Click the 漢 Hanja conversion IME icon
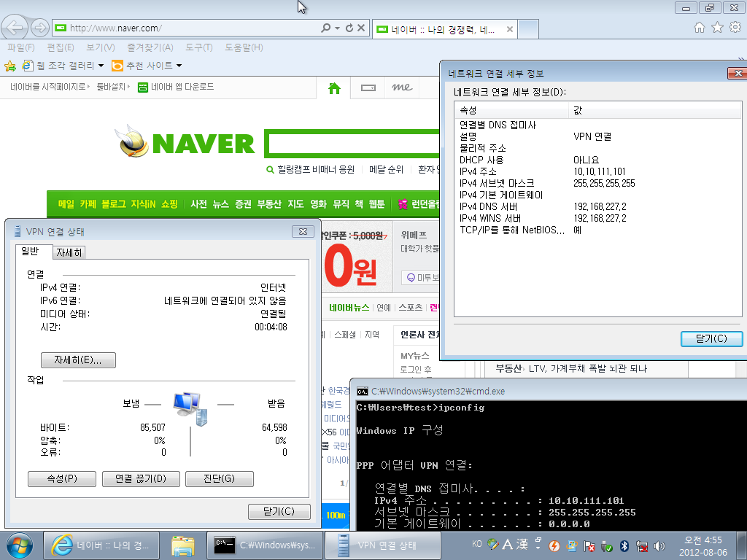The image size is (747, 560). tap(522, 544)
